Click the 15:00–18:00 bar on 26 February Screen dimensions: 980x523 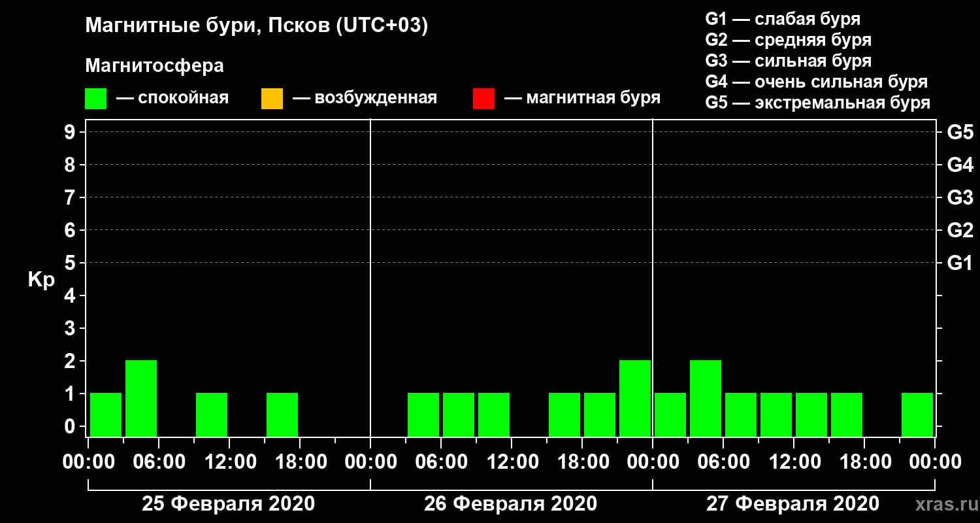[564, 414]
